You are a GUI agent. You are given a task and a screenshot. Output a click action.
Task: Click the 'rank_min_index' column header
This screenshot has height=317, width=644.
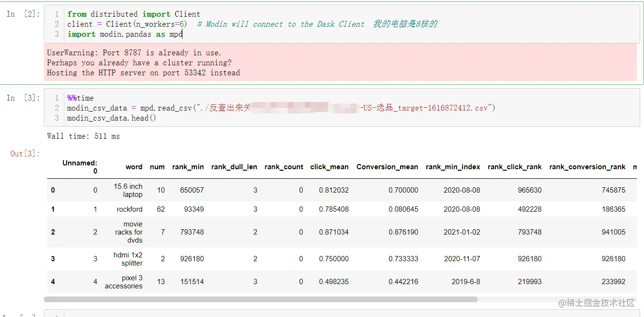click(x=453, y=167)
